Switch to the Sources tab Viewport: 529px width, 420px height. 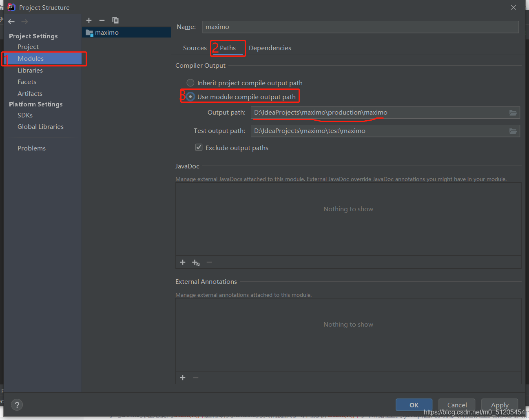(195, 48)
